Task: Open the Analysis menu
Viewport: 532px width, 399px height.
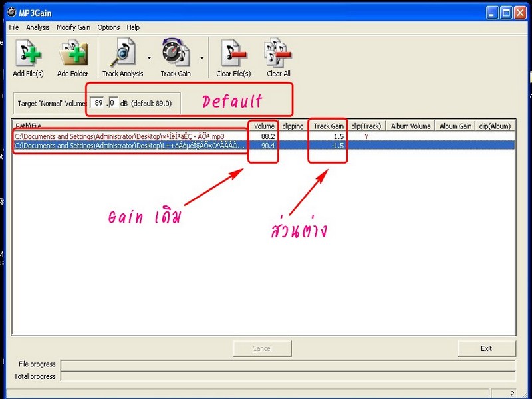Action: click(x=38, y=27)
